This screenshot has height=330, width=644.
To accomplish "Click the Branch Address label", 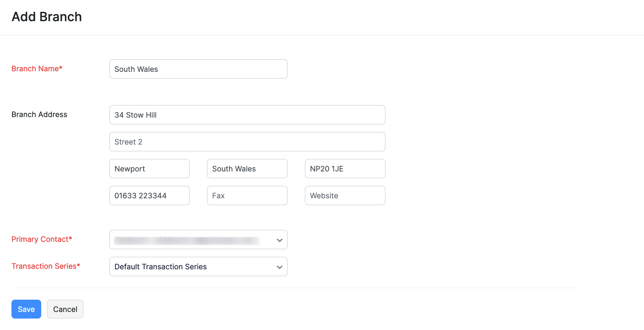I will tap(39, 114).
